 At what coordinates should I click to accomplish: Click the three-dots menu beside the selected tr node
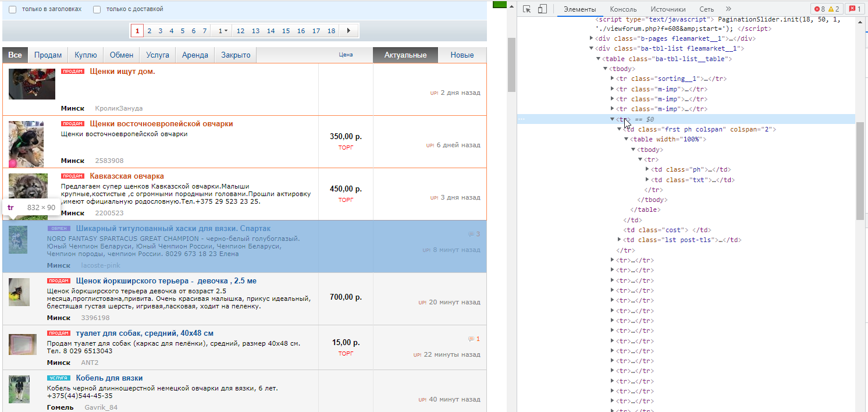coord(521,119)
